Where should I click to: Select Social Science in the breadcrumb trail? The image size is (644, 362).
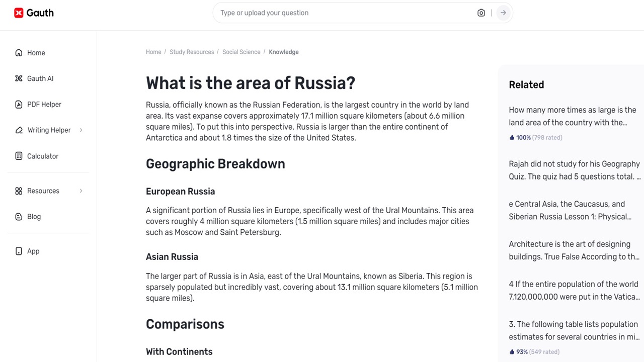click(x=241, y=52)
